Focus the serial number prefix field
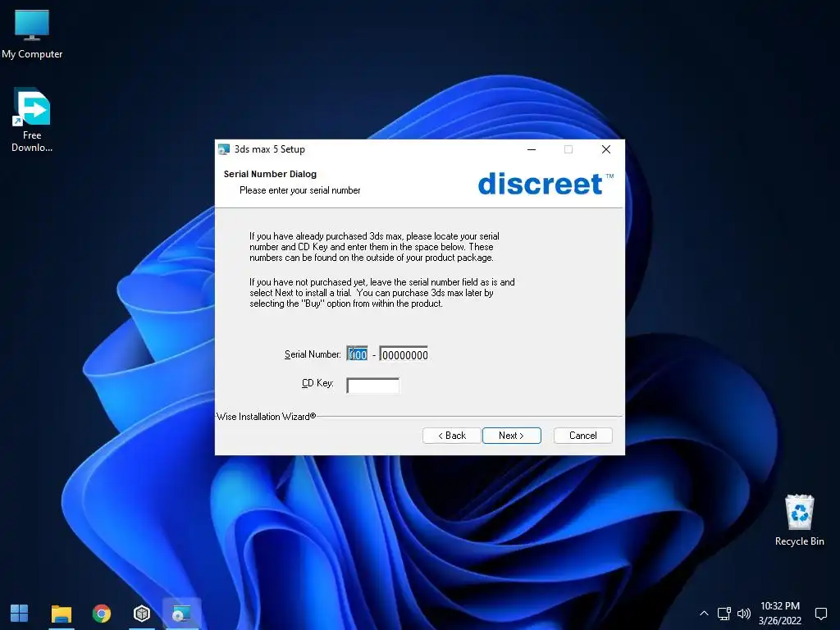 coord(358,354)
